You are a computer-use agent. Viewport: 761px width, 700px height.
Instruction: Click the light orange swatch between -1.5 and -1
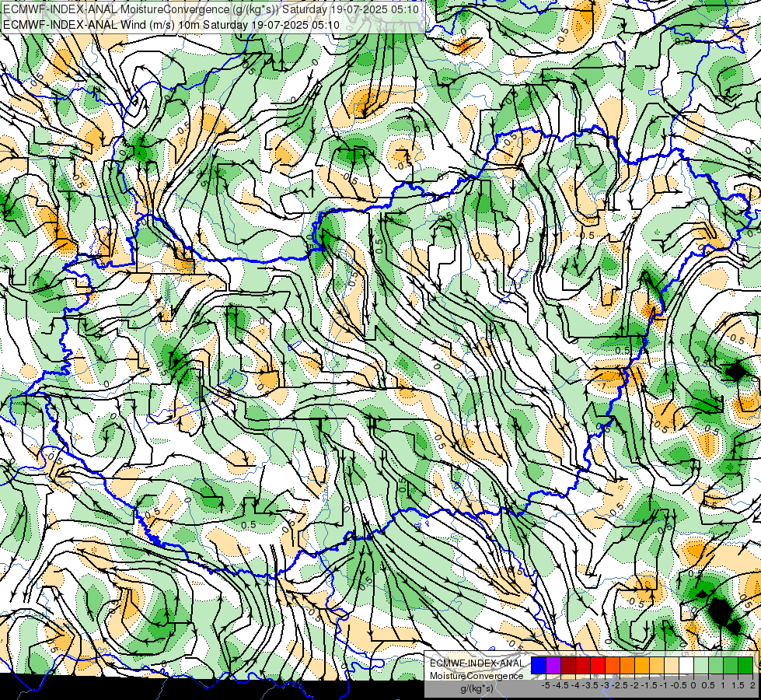pyautogui.click(x=657, y=665)
